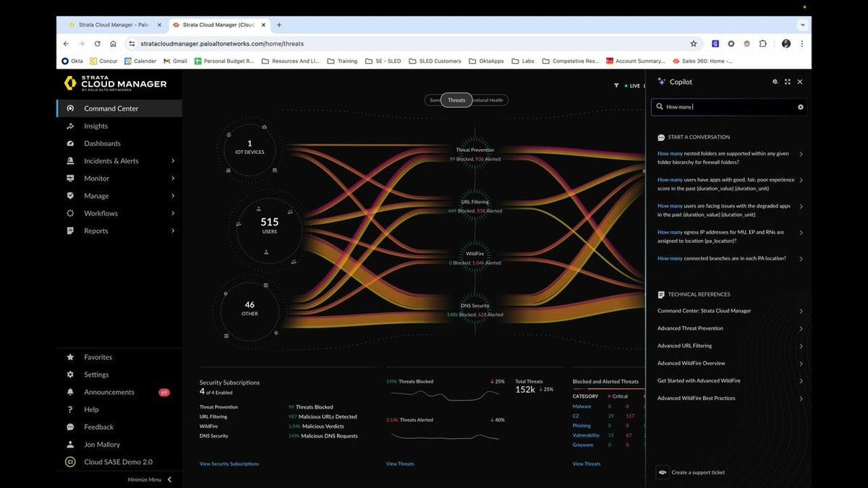The height and width of the screenshot is (488, 868).
Task: Click View Threats link under Threats Alerted
Action: (400, 463)
